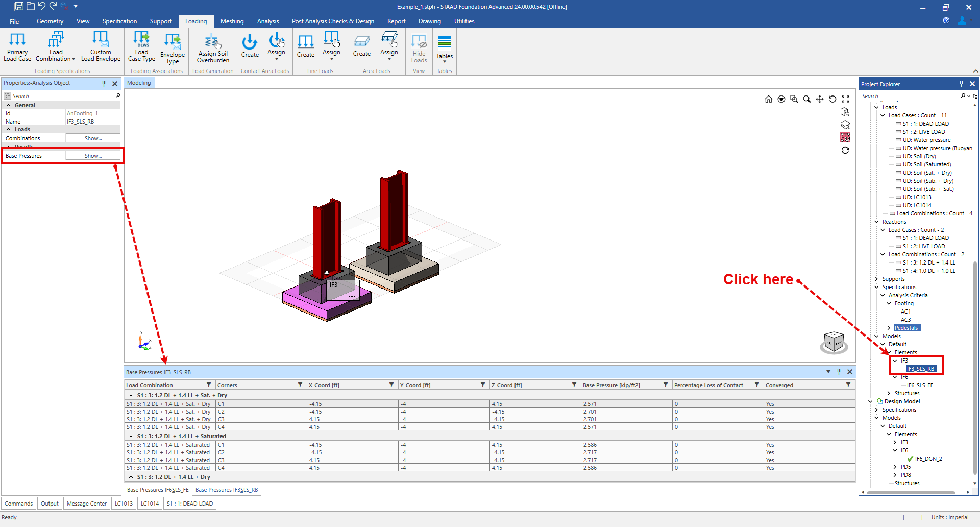Open the Output panel tab
Screen dimensions: 980x527
50,504
